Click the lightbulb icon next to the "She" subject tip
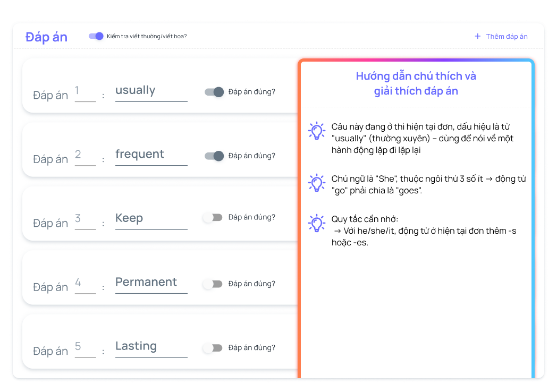Screen dimensions: 557x392 tap(316, 183)
